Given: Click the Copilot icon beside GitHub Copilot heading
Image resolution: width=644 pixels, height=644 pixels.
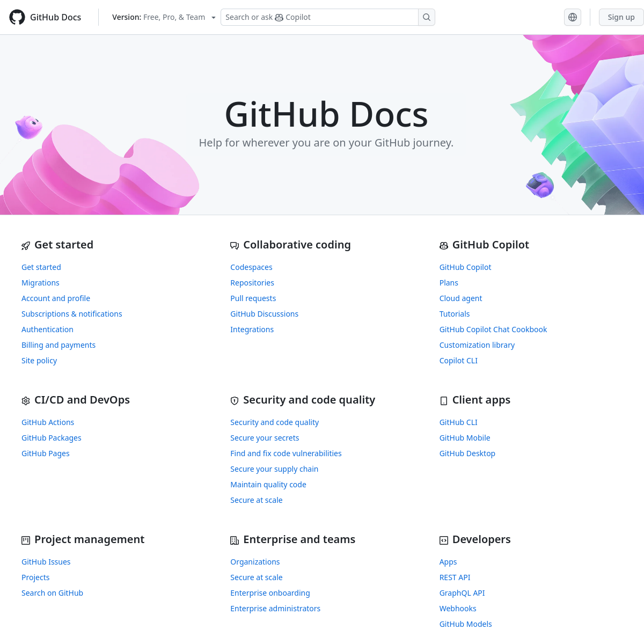Looking at the screenshot, I should coord(444,245).
